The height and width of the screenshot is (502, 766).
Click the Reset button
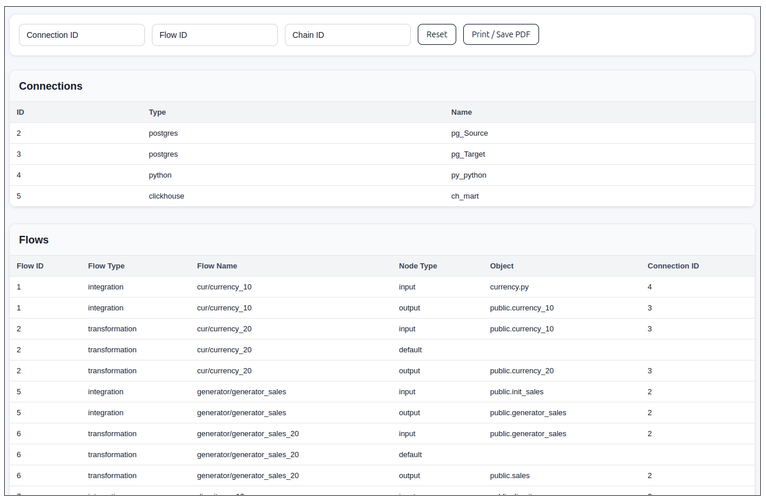pos(437,35)
